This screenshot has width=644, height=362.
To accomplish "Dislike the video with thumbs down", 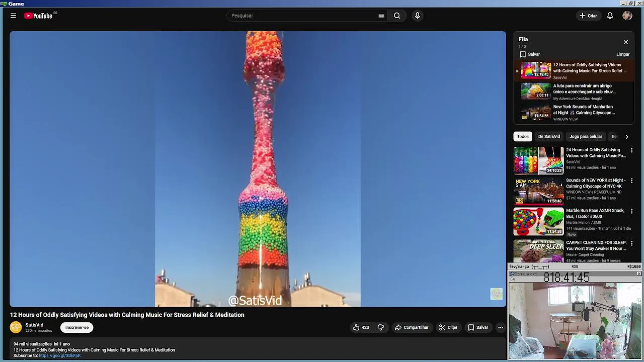I will (381, 327).
